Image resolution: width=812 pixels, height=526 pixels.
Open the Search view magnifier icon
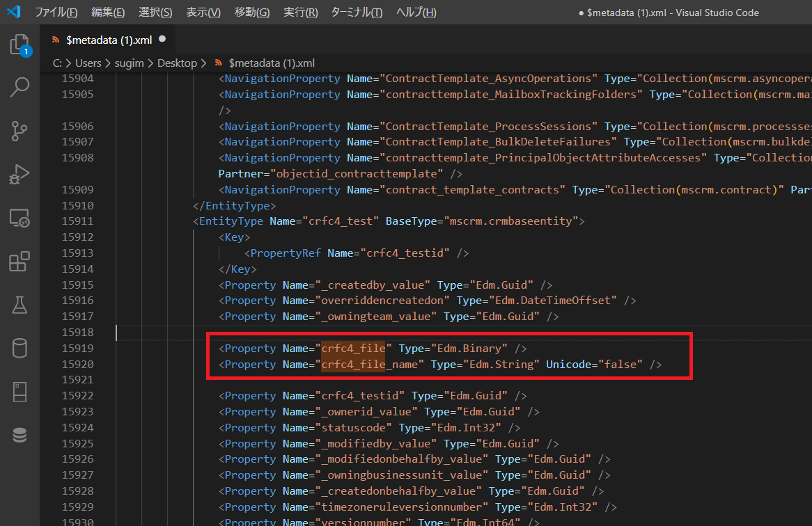coord(19,88)
